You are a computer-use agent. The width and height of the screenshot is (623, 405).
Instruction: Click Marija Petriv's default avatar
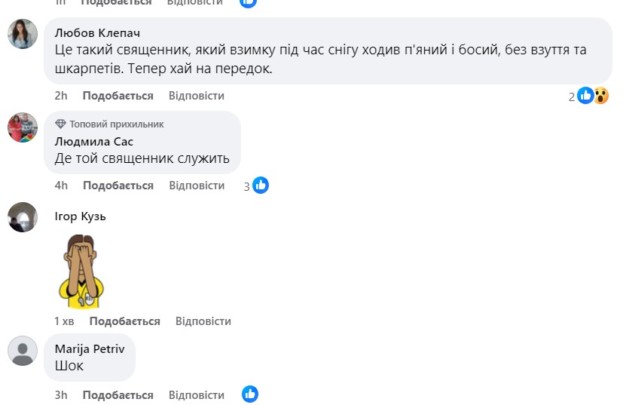[x=22, y=351]
